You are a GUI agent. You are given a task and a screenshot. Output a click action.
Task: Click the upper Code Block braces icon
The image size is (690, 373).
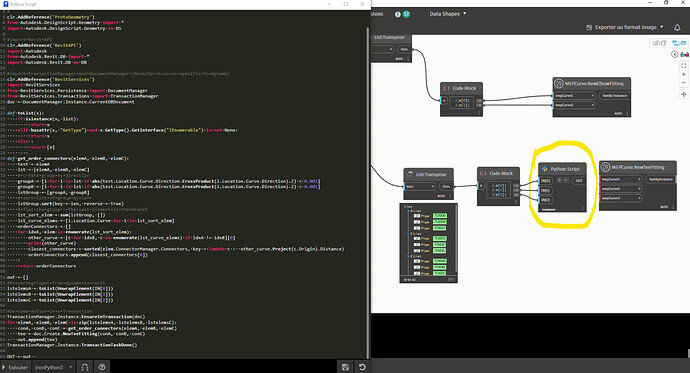pos(446,88)
